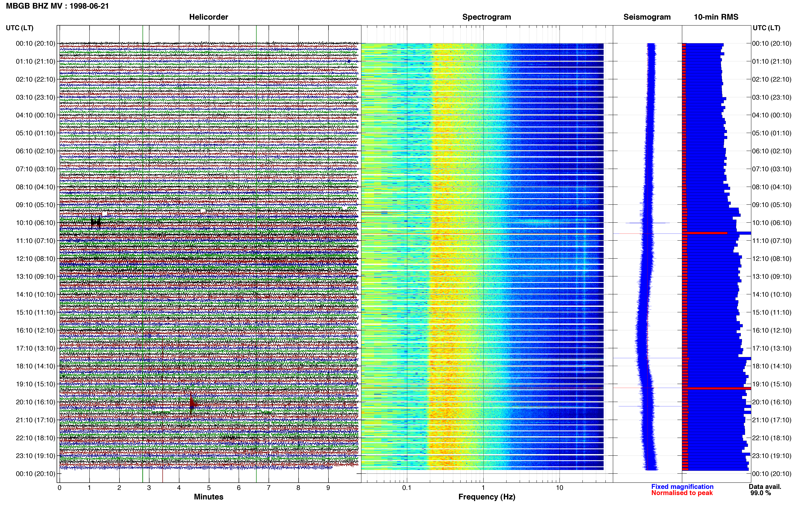
Task: Click the left time label '01:10 (21:10)'
Action: [36, 61]
